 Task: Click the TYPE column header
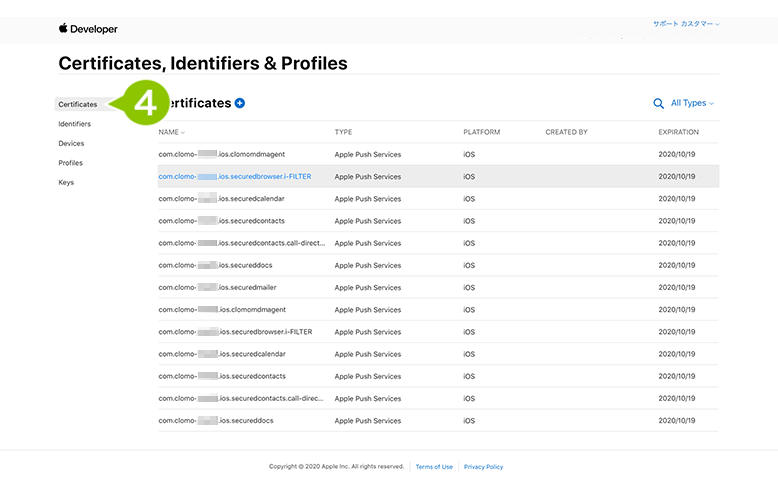(343, 132)
